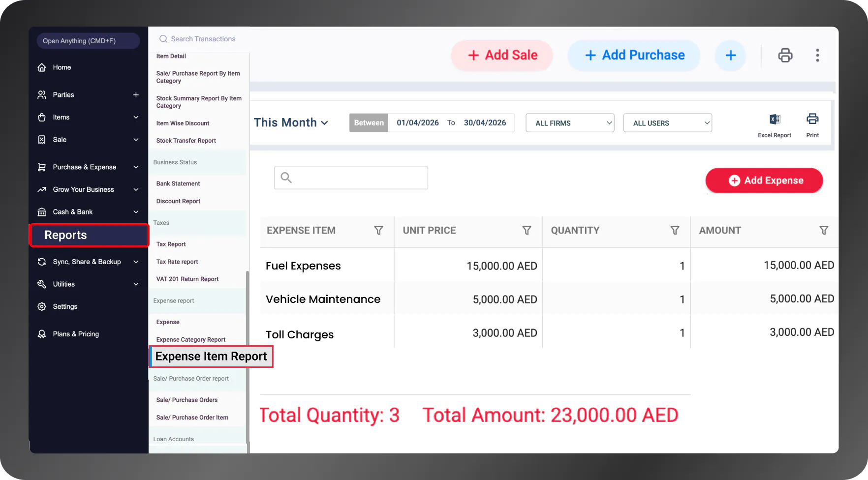
Task: Open the Expense report entry
Action: click(168, 322)
